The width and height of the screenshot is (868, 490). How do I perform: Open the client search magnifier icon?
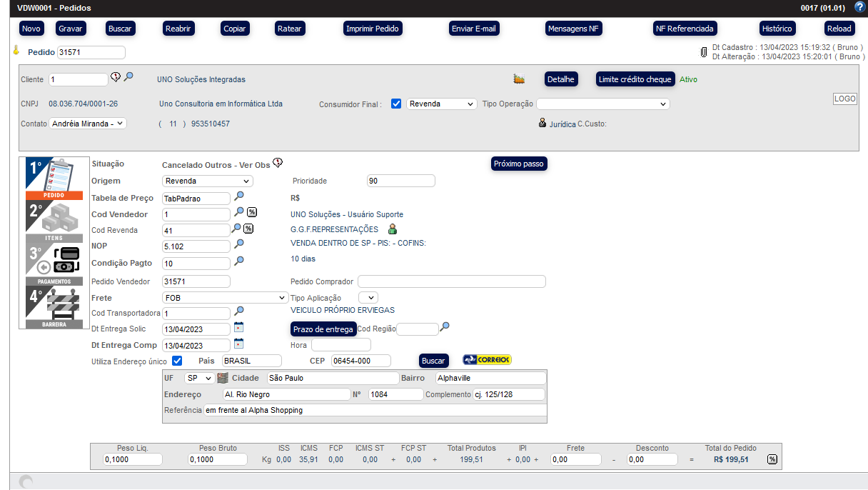point(128,77)
